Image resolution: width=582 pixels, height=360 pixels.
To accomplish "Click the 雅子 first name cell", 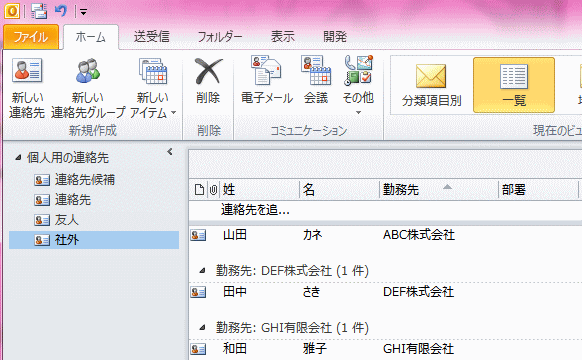I will click(x=315, y=349).
